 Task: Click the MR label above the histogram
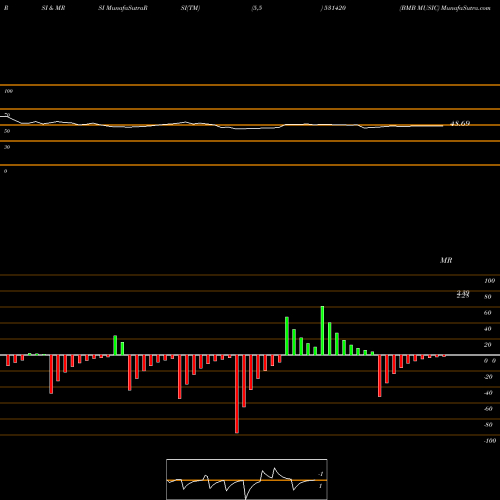(446, 260)
